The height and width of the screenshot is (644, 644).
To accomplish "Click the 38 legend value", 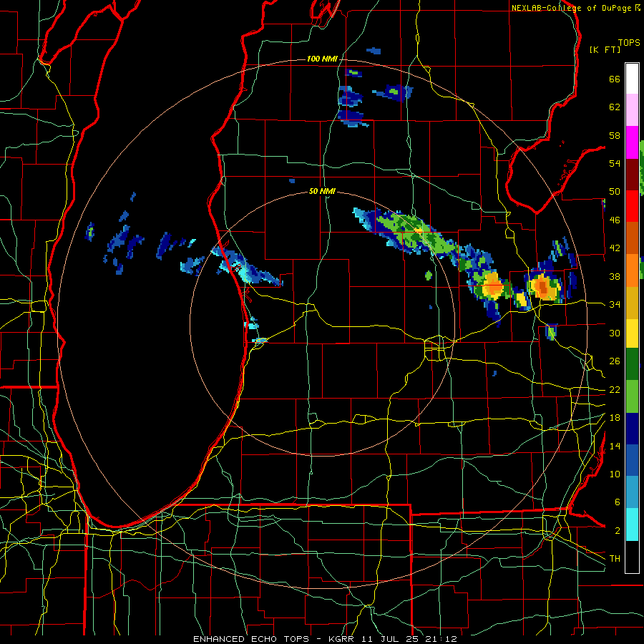I will pos(615,276).
